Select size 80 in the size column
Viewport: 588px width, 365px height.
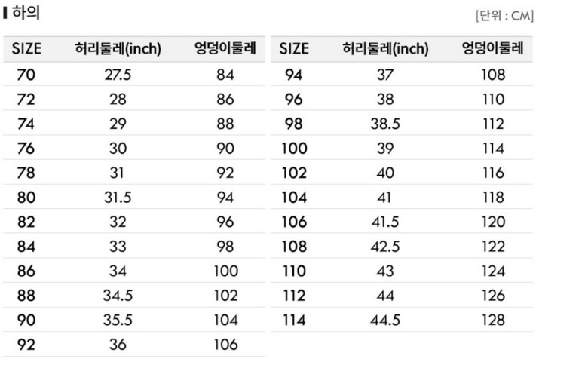[x=26, y=198]
